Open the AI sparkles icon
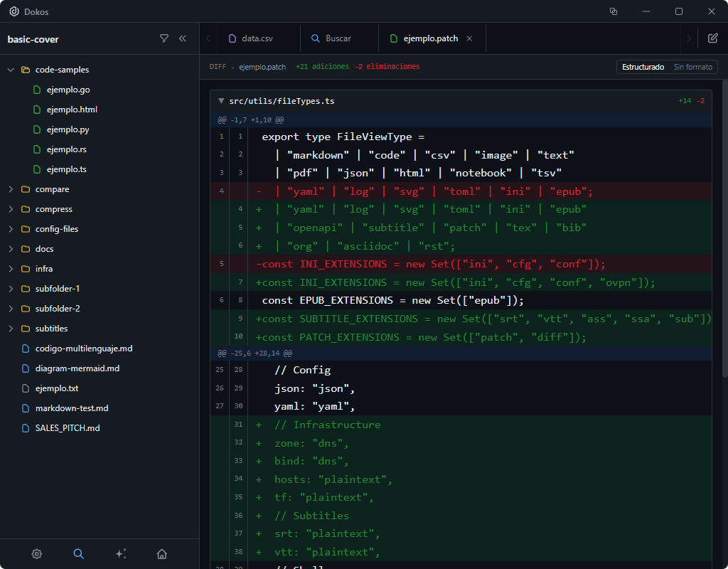Viewport: 728px width, 569px height. click(x=120, y=554)
